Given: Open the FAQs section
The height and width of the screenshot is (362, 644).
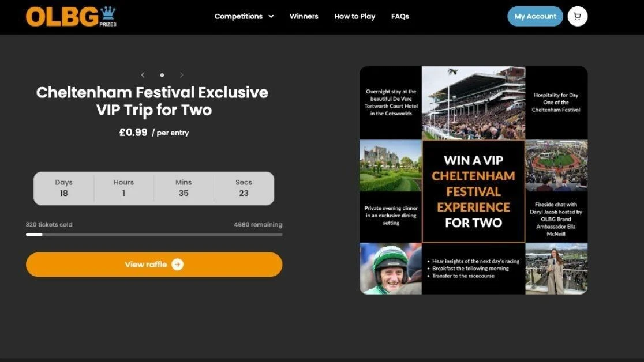Looking at the screenshot, I should (400, 17).
